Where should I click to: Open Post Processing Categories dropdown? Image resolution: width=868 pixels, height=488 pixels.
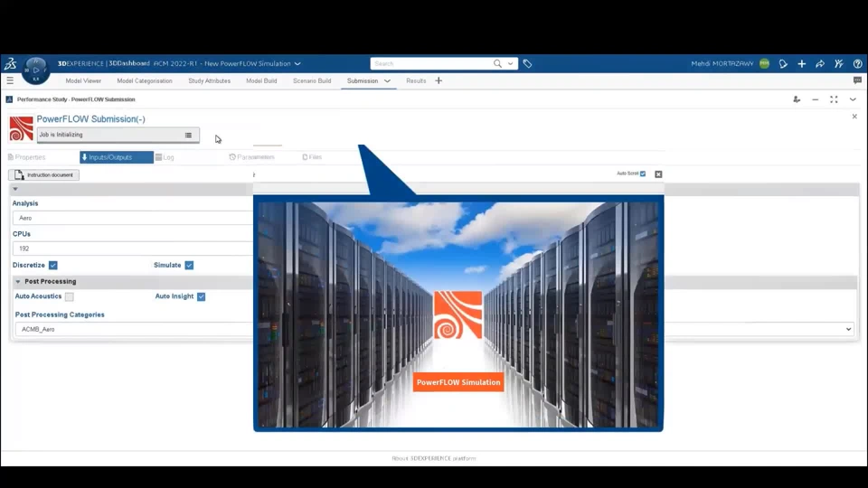coord(848,329)
